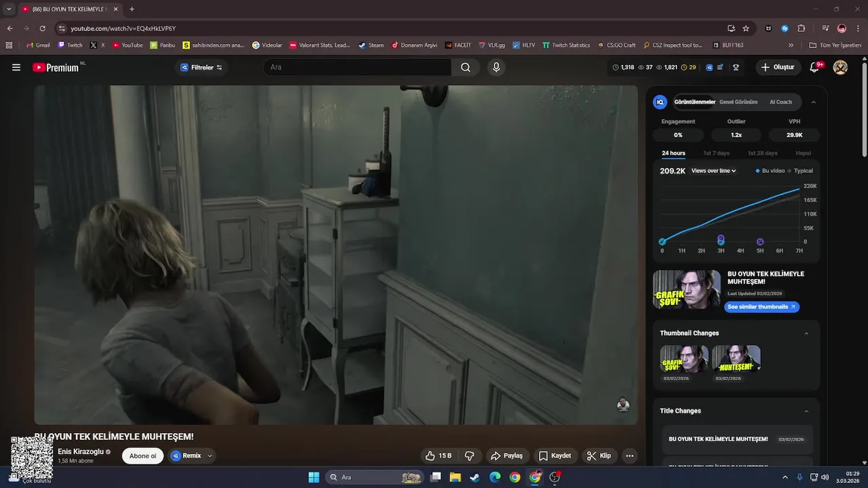Click the large current thumbnail preview
Image resolution: width=868 pixels, height=488 pixels.
pyautogui.click(x=686, y=289)
